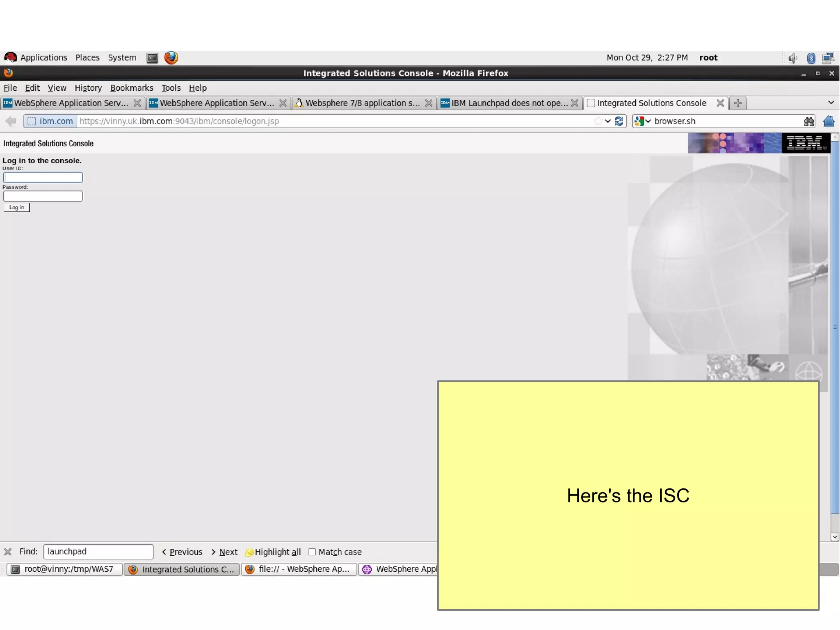Open the URL history dropdown arrow
The image size is (840, 630).
tap(608, 121)
